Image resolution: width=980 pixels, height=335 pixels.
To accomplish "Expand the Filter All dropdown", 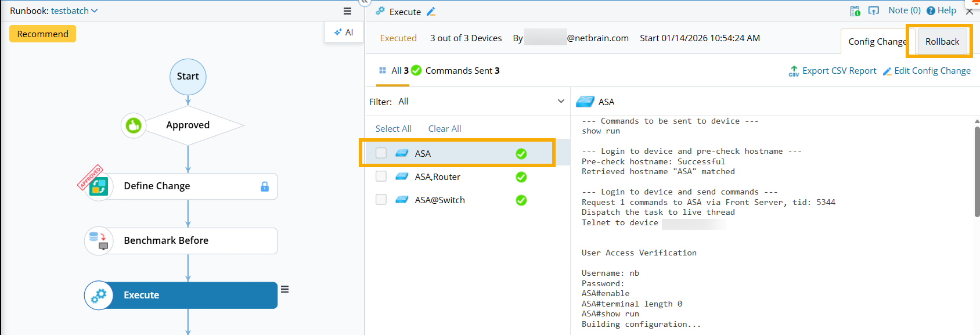I will pyautogui.click(x=561, y=102).
